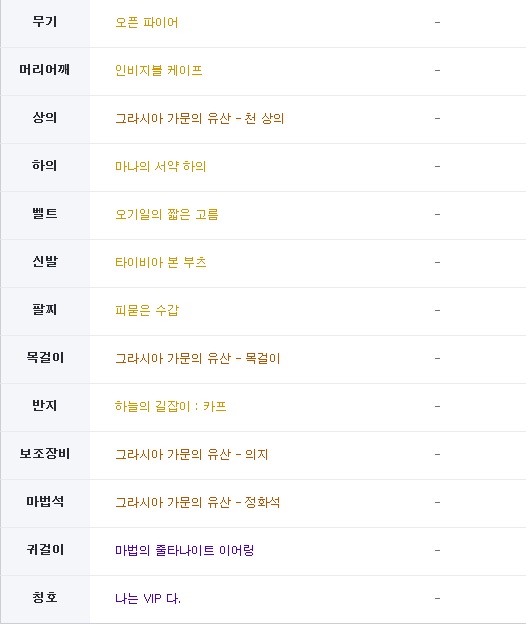Click the 마법석 category cell
Image resolution: width=526 pixels, height=625 pixels.
[x=45, y=502]
